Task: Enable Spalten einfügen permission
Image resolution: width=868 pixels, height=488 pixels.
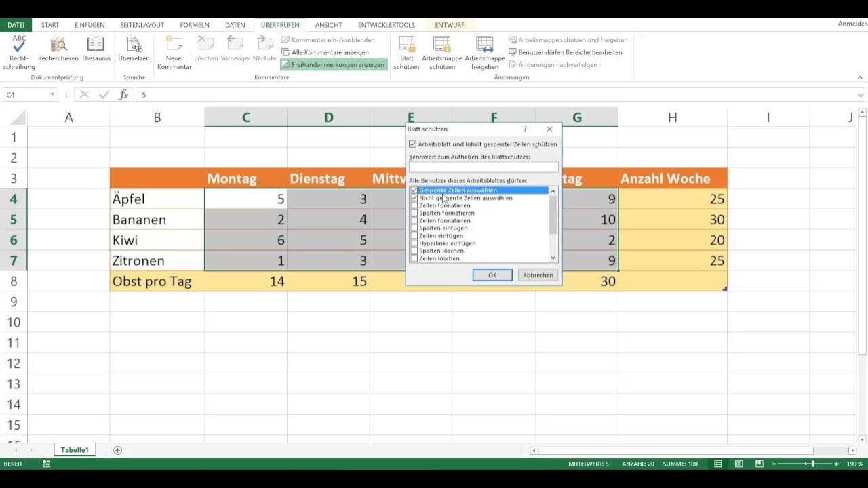Action: [414, 228]
